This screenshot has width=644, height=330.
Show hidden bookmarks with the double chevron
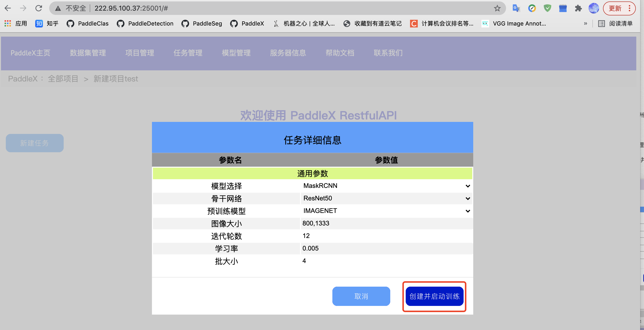pyautogui.click(x=585, y=23)
